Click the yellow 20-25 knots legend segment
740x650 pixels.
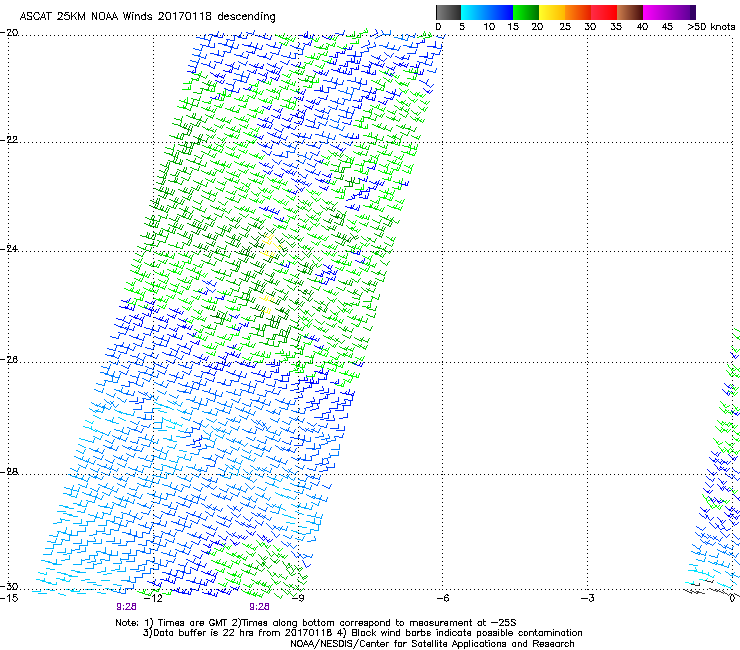pos(552,12)
